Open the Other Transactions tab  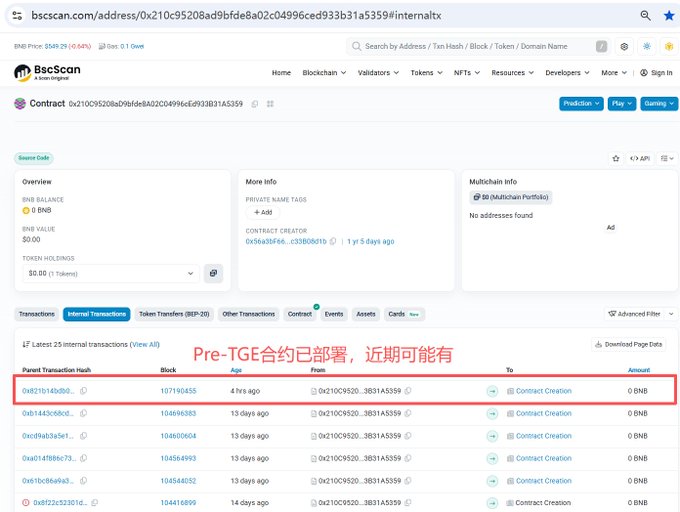tap(248, 314)
